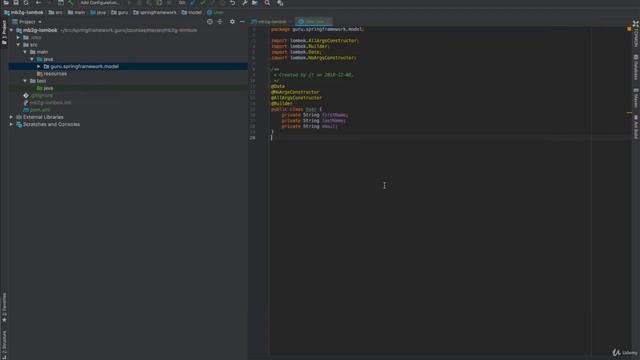Click the icon right of the magnifier
Image resolution: width=640 pixels, height=360 pixels.
pos(280,2)
